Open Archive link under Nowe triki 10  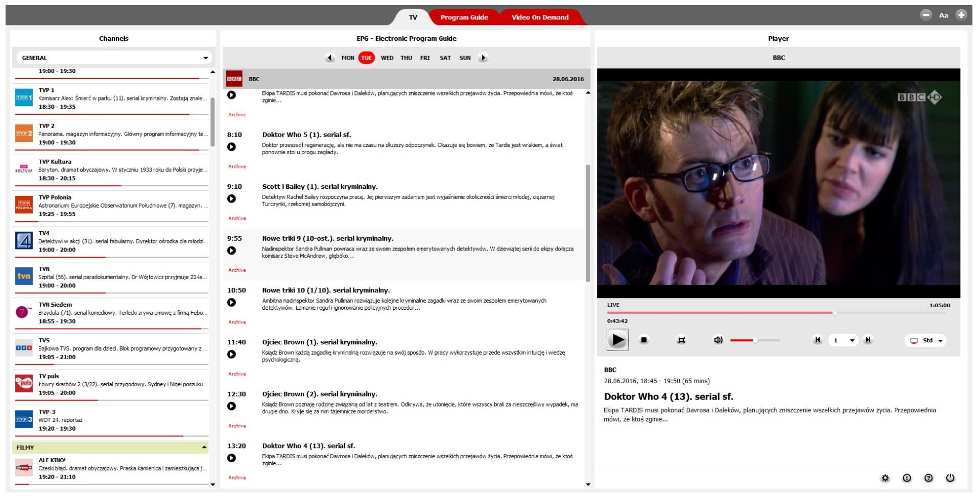237,322
